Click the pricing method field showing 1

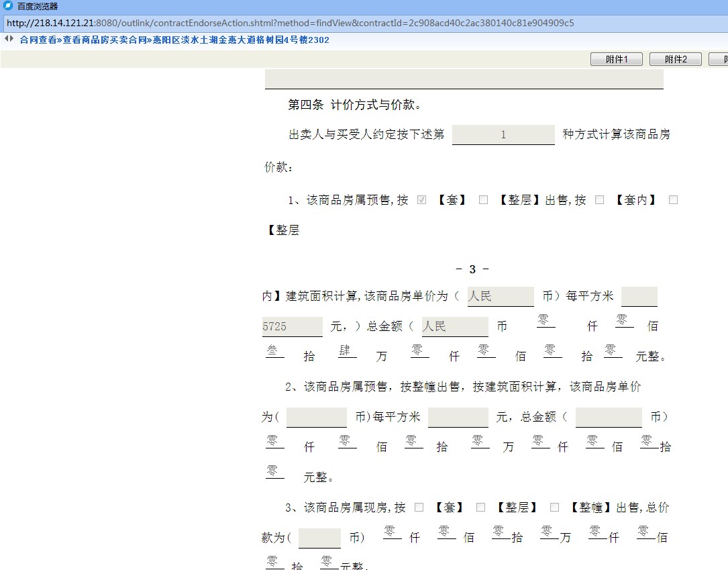(x=503, y=134)
